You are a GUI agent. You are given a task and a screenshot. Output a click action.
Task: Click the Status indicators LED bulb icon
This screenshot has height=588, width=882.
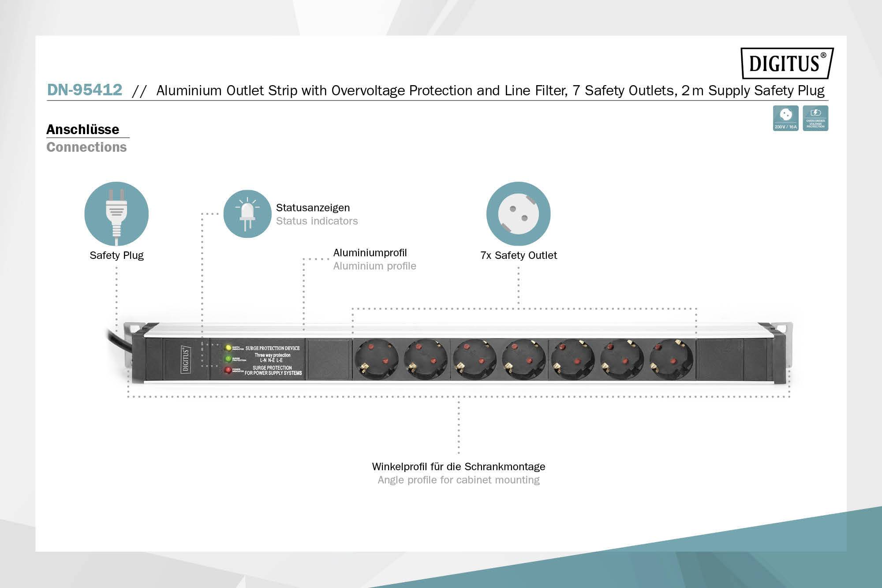[247, 214]
